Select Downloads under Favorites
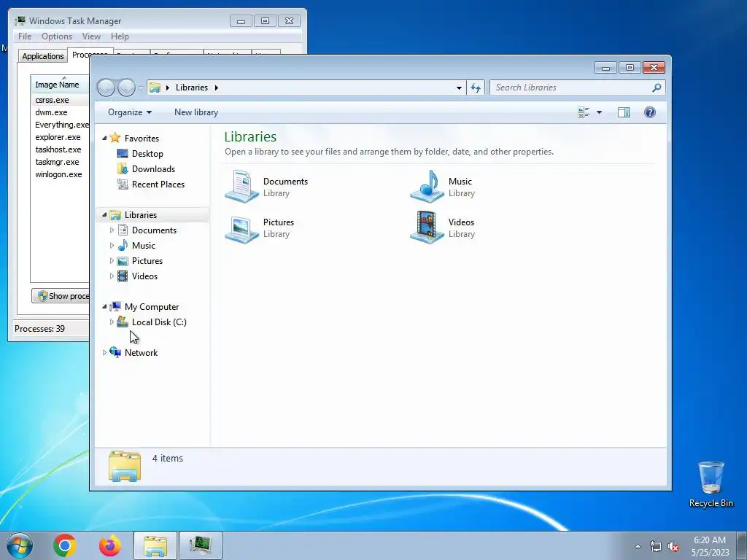 tap(153, 169)
